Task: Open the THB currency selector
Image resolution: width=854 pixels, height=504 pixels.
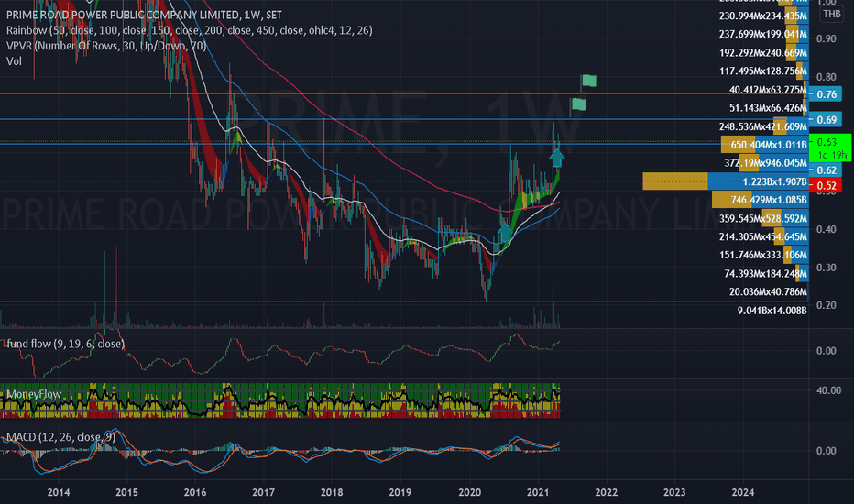Action: coord(832,14)
